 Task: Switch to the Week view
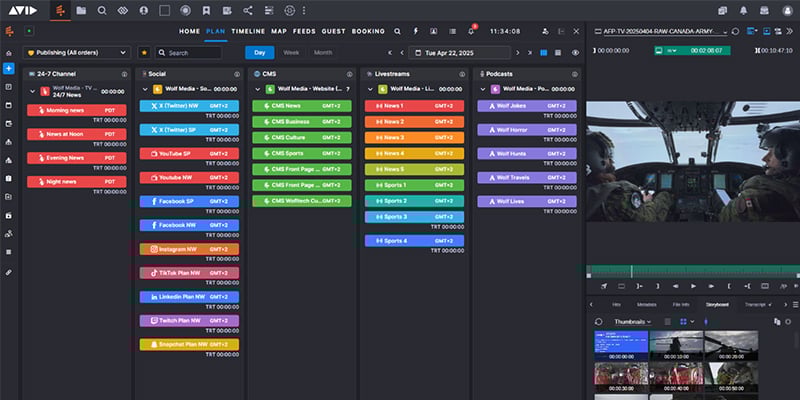(x=291, y=53)
